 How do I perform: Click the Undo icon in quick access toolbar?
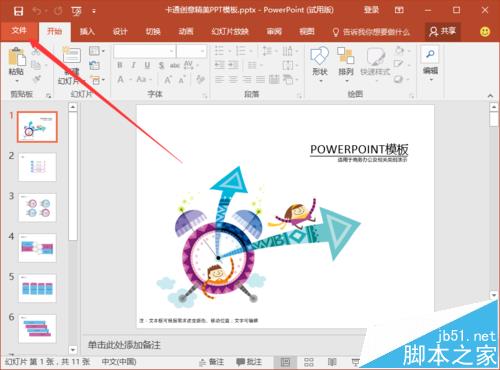pyautogui.click(x=37, y=11)
